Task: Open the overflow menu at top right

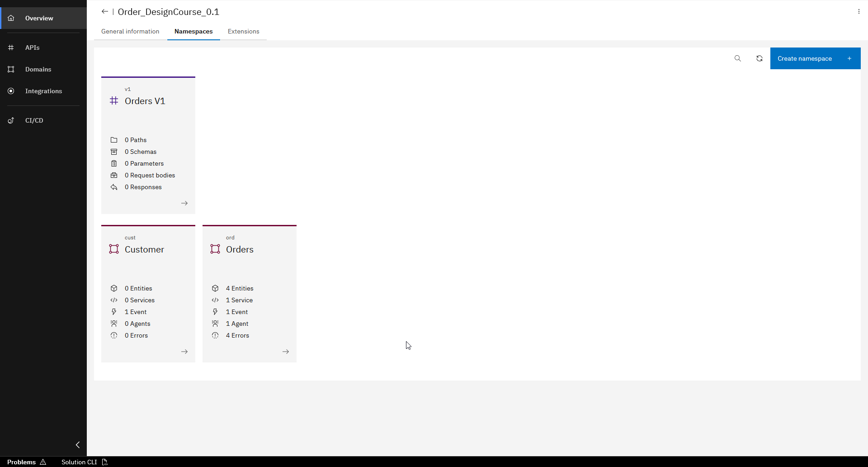Action: (x=858, y=11)
